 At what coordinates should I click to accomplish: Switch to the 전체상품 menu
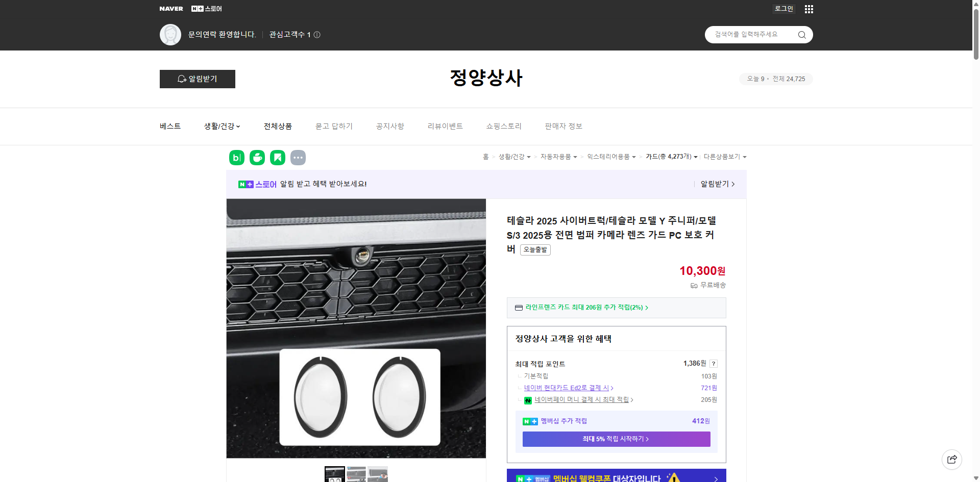[x=278, y=126]
